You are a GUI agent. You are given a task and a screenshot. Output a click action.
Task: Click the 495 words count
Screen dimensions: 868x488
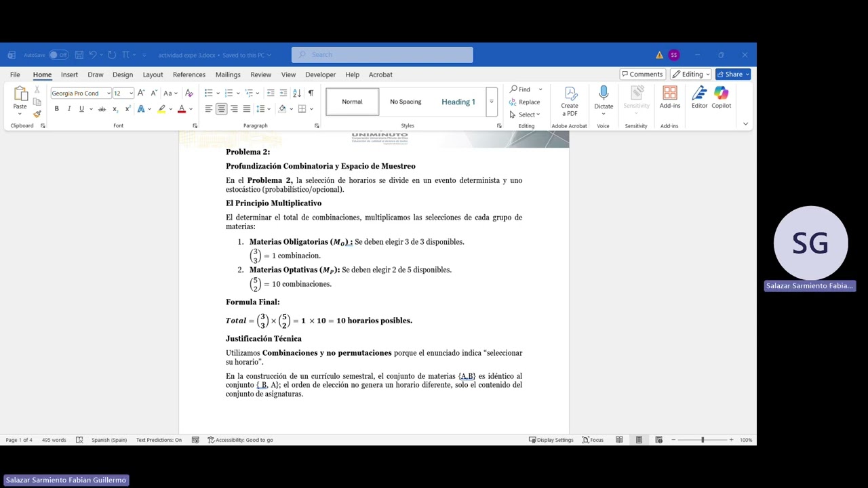(54, 440)
